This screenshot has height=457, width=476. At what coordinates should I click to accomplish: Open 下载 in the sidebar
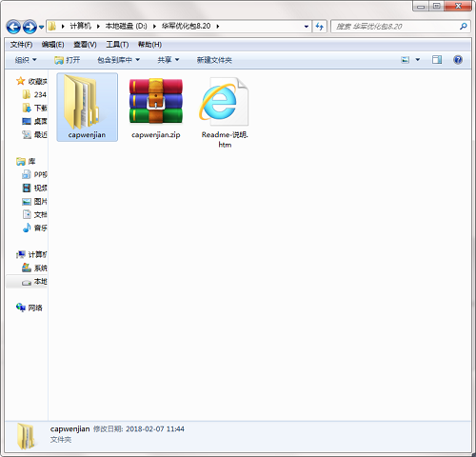tap(35, 108)
